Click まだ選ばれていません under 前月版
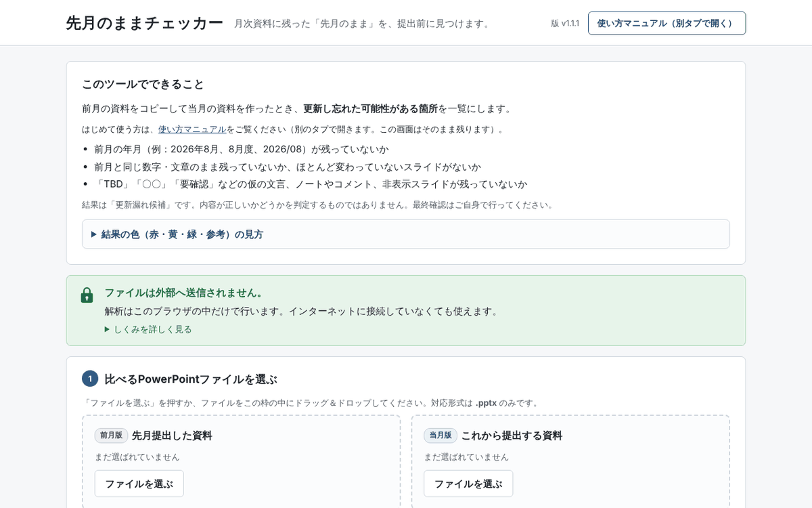Screen dimensions: 812x508 pos(137,457)
